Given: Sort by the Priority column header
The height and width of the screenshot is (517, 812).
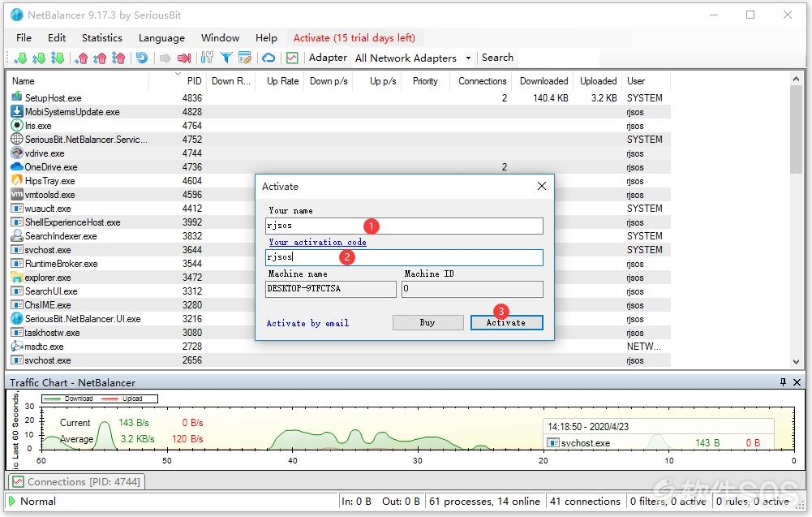Looking at the screenshot, I should click(x=425, y=81).
